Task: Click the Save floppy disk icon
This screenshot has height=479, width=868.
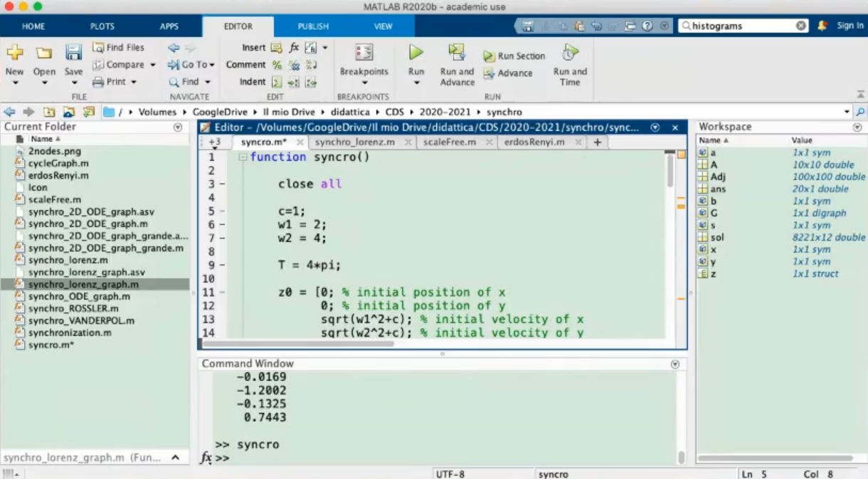Action: click(x=73, y=53)
